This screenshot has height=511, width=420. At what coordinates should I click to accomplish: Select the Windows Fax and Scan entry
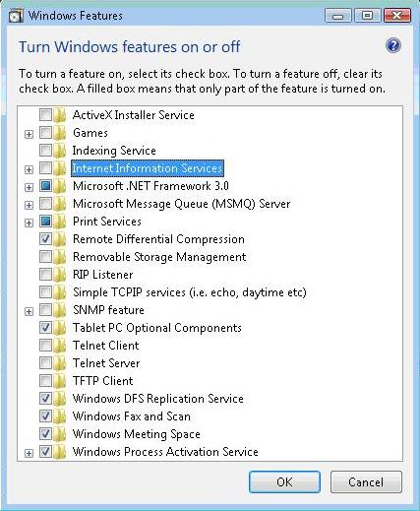point(132,416)
